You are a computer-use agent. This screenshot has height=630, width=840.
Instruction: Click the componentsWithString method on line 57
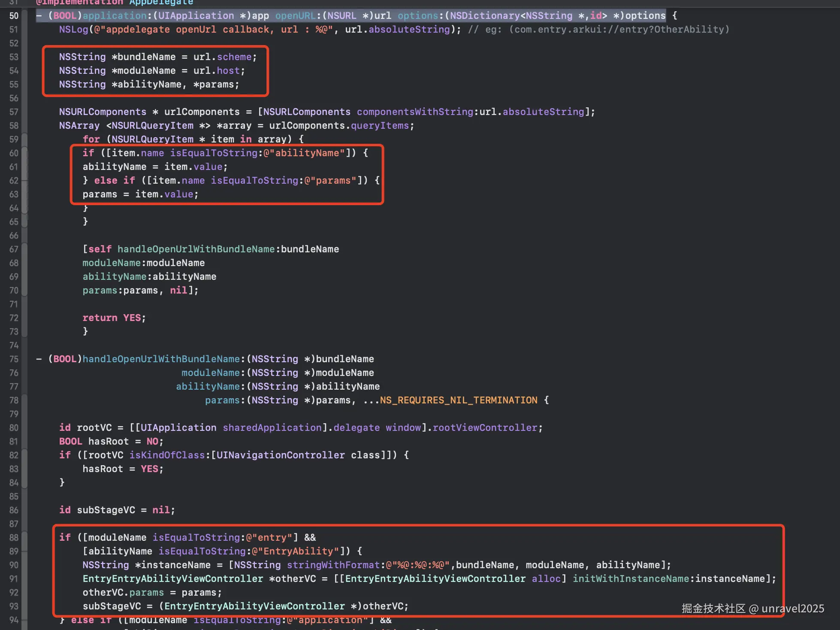414,112
